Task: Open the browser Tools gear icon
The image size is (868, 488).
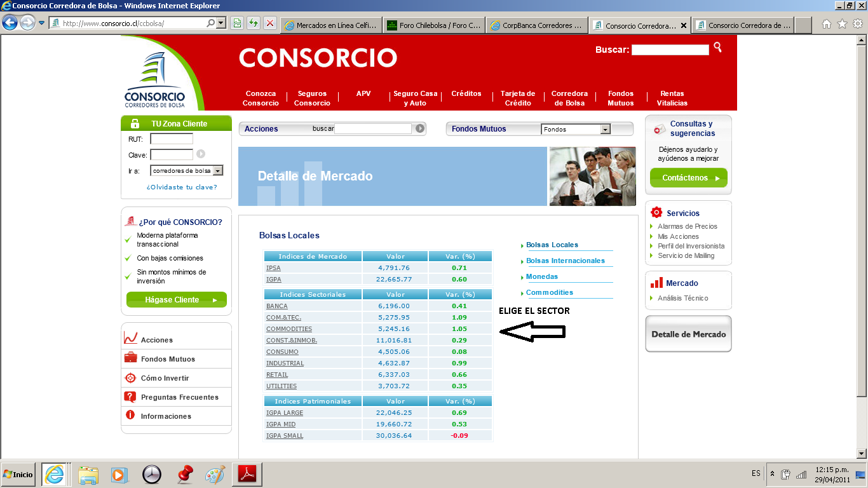Action: [x=858, y=24]
